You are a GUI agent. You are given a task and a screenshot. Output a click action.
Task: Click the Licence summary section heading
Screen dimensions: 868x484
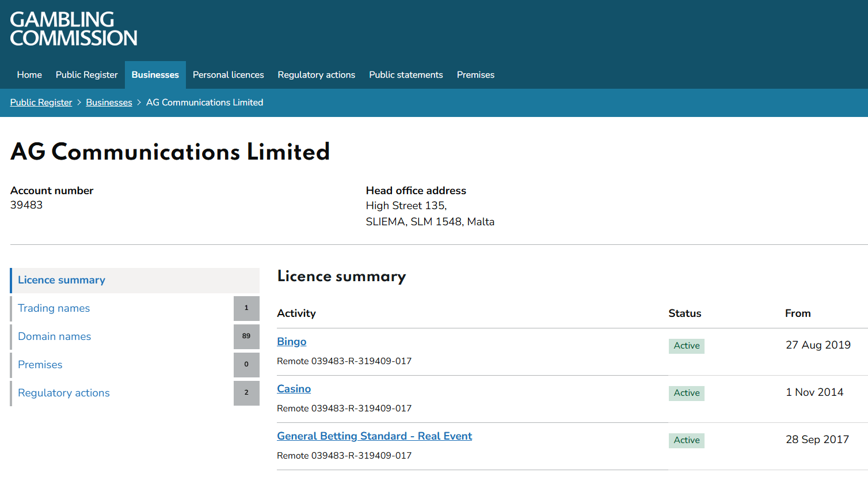341,277
